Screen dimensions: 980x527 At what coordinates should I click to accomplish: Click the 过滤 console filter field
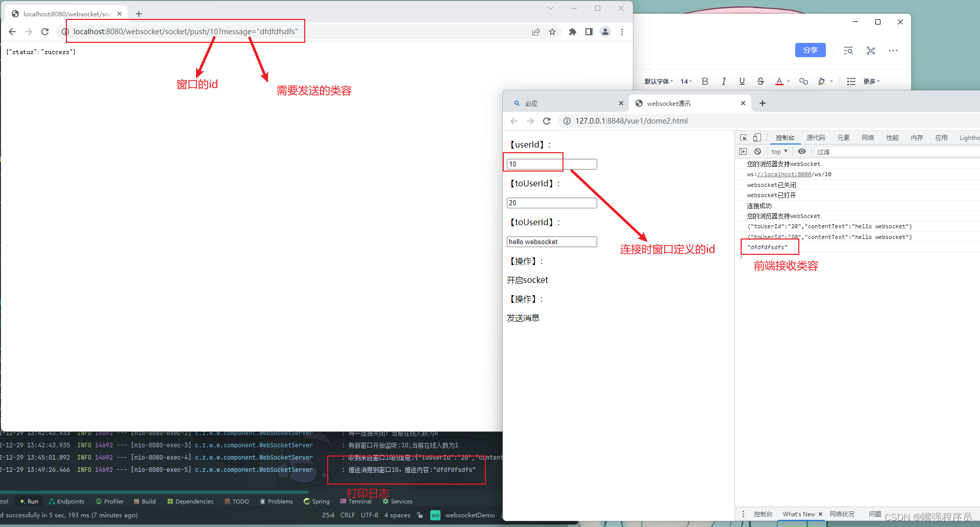tap(896, 152)
